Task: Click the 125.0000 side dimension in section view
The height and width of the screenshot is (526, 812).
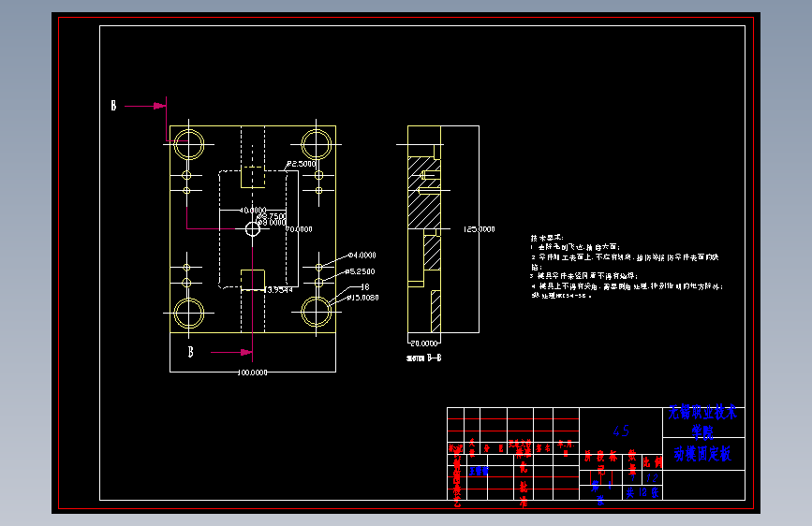Action: 479,228
